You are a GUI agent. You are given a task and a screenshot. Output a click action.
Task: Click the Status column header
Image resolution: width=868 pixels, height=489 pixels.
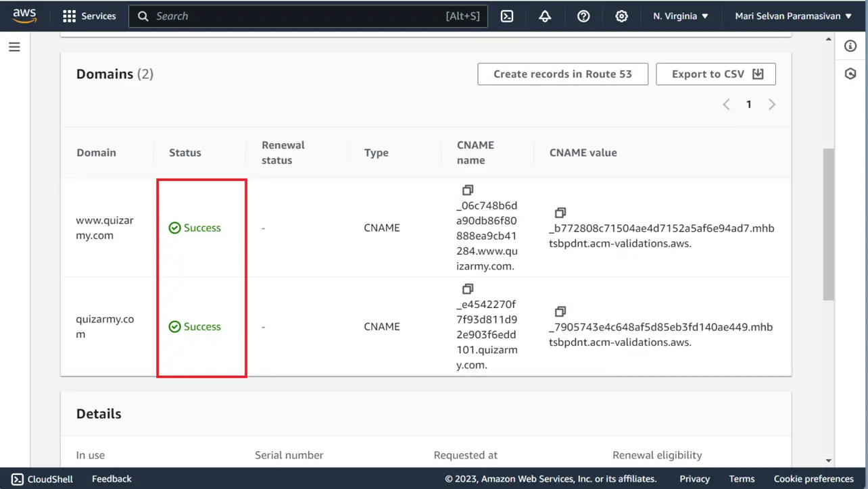(x=185, y=153)
